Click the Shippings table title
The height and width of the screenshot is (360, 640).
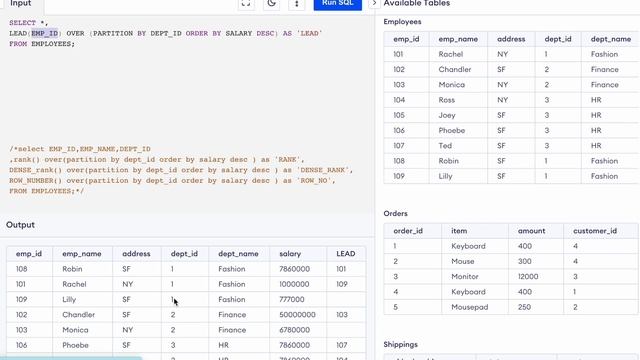coord(401,344)
